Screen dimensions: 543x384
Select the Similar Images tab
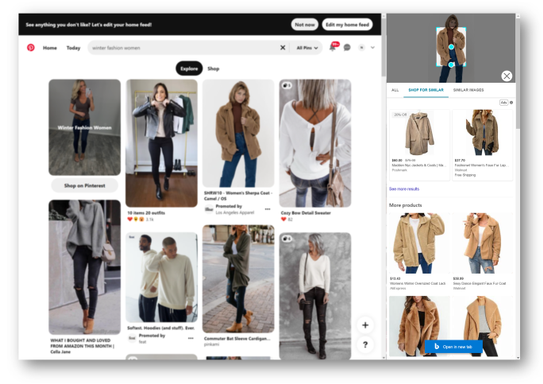pyautogui.click(x=469, y=90)
